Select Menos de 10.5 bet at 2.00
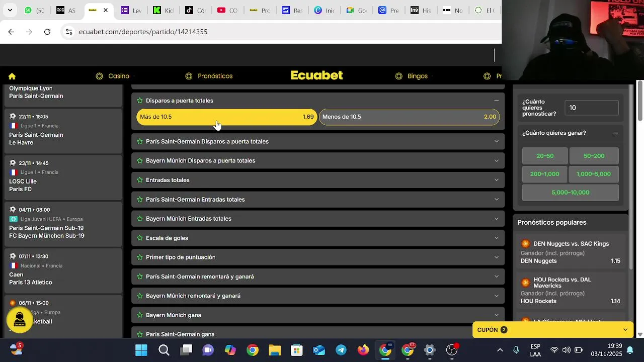 (x=409, y=117)
